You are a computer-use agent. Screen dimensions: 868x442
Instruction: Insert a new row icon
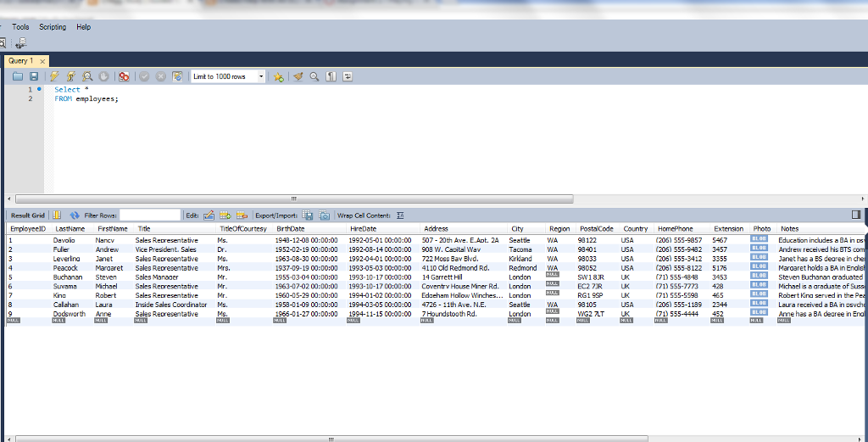tap(225, 215)
